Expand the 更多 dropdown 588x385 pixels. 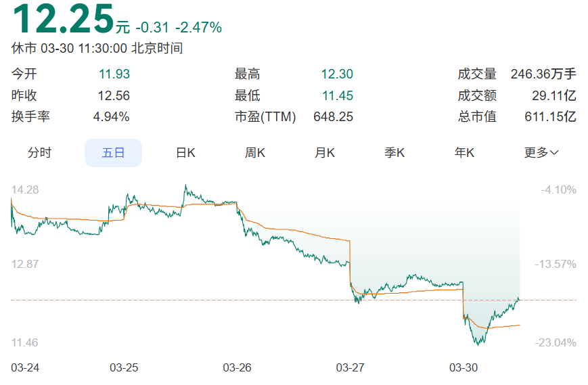pyautogui.click(x=541, y=153)
